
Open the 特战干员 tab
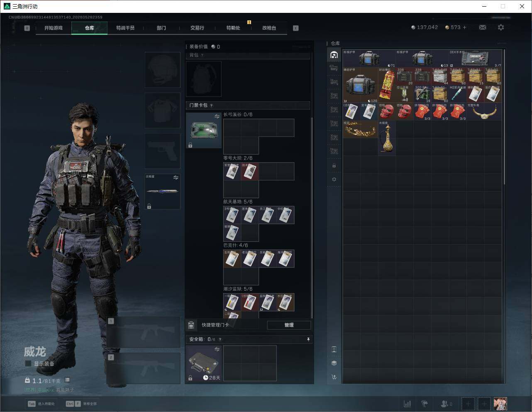[125, 28]
